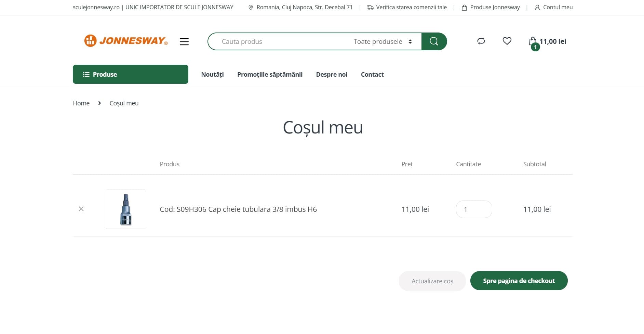The height and width of the screenshot is (334, 644).
Task: Click the 11,00 lei value in Subtotal column
Action: (537, 209)
